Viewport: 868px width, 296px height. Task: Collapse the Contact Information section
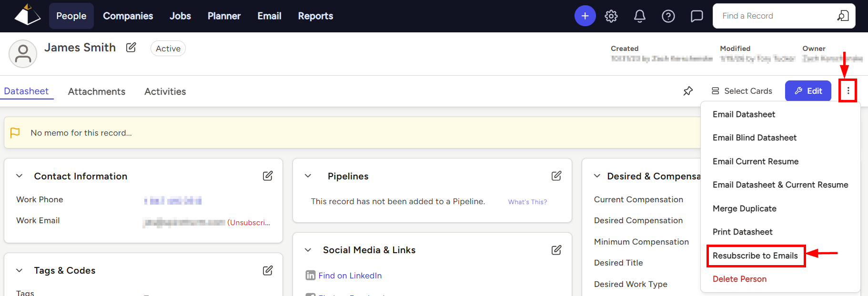(20, 176)
